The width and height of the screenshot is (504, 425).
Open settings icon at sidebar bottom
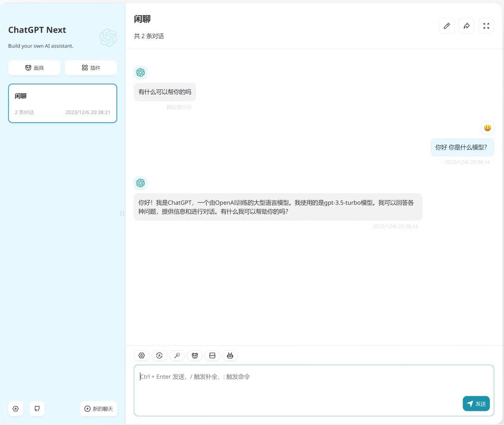point(16,408)
